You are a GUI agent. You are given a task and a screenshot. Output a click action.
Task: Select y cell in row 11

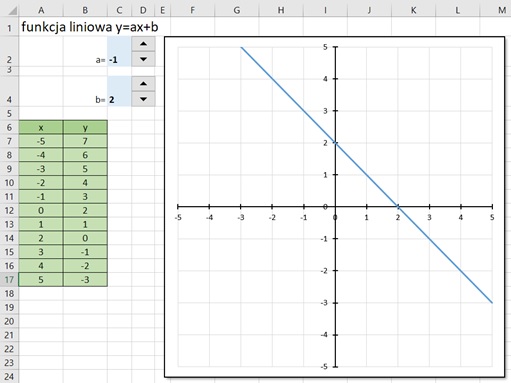point(85,196)
